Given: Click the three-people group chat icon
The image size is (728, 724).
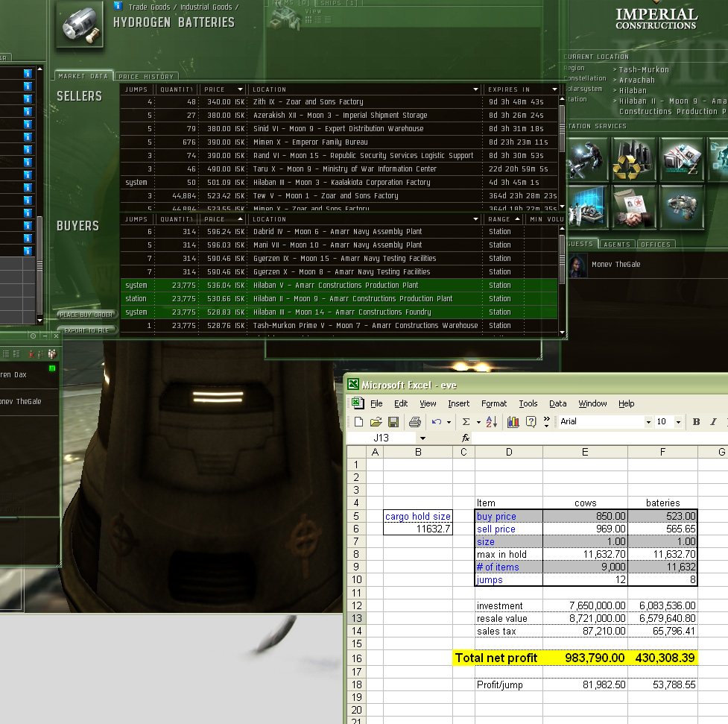Looking at the screenshot, I should (x=52, y=354).
